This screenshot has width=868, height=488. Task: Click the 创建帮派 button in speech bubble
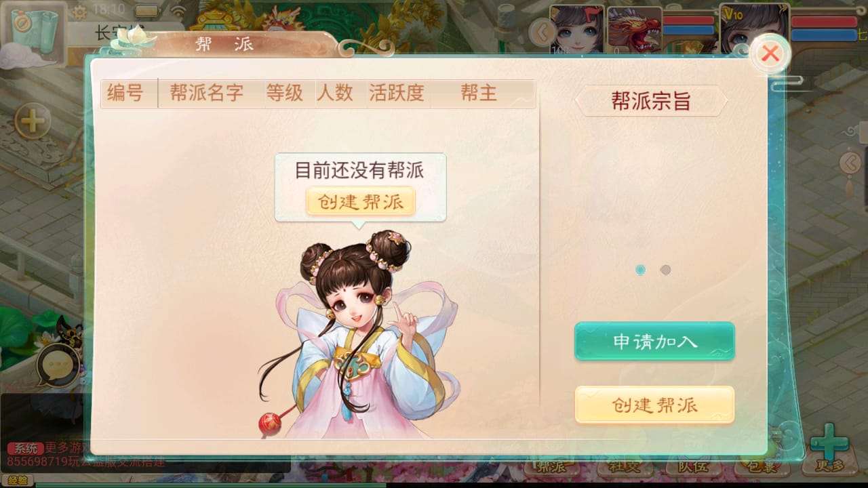(x=360, y=201)
